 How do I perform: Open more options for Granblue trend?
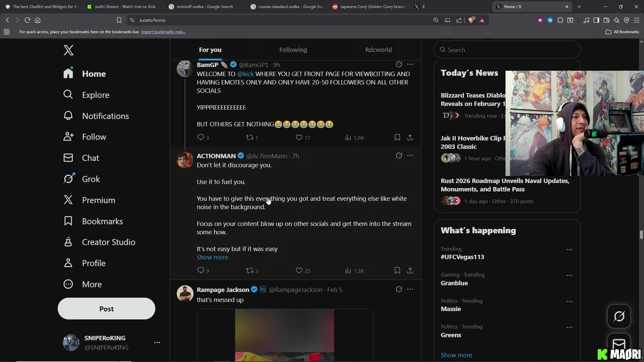[x=569, y=276]
